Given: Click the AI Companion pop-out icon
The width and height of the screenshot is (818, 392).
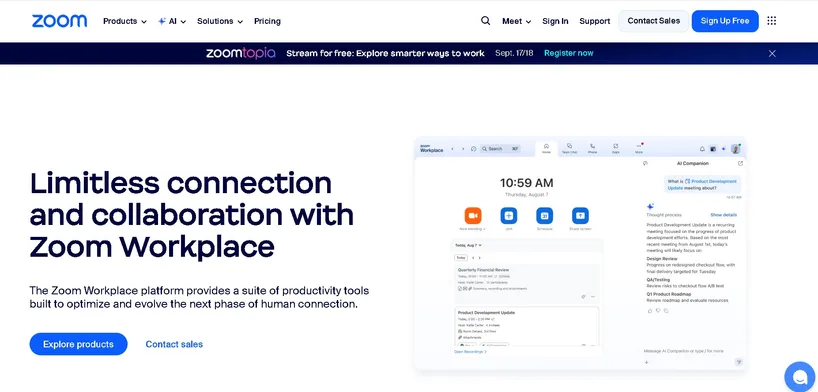Looking at the screenshot, I should 740,163.
